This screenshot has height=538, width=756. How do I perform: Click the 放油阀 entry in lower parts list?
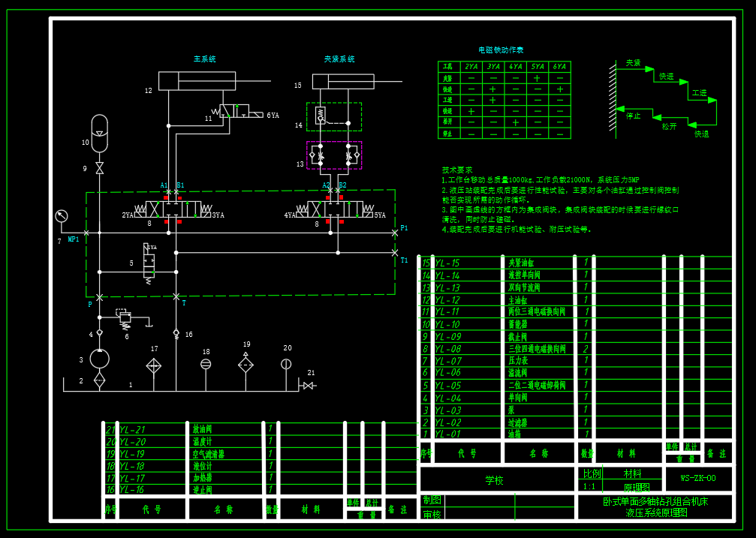(x=202, y=429)
